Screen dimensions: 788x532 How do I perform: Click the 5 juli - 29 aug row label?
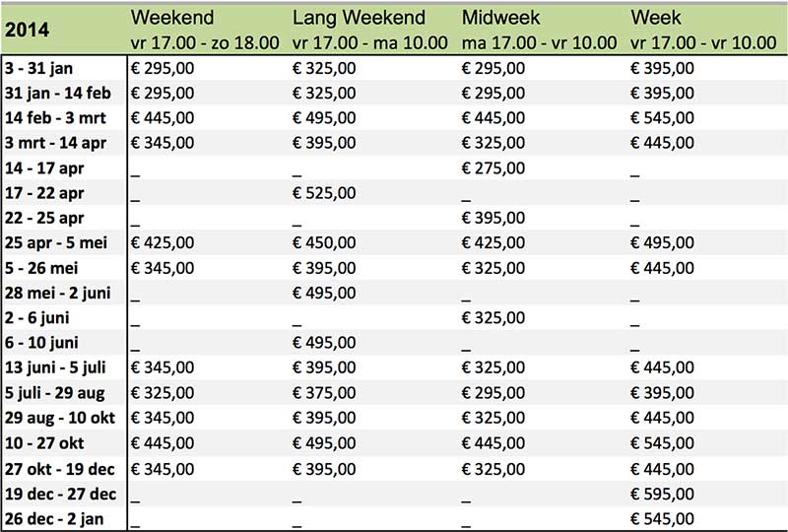point(55,392)
